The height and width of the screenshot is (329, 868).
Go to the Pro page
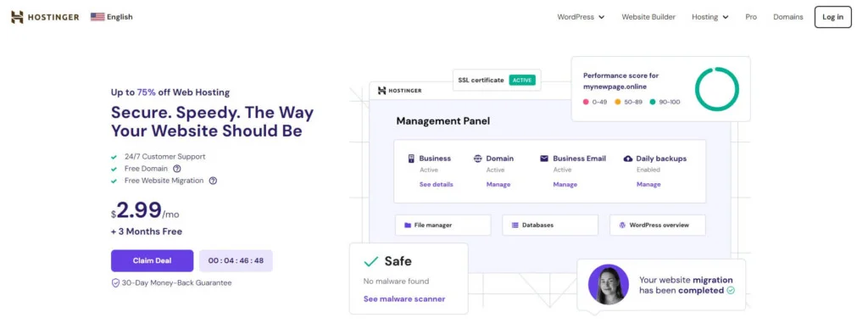751,17
